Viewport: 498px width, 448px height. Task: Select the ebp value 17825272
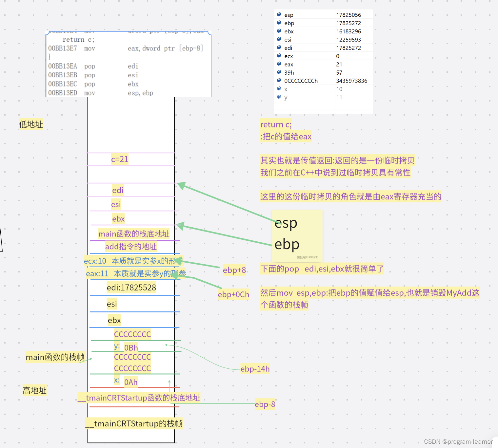click(x=349, y=23)
